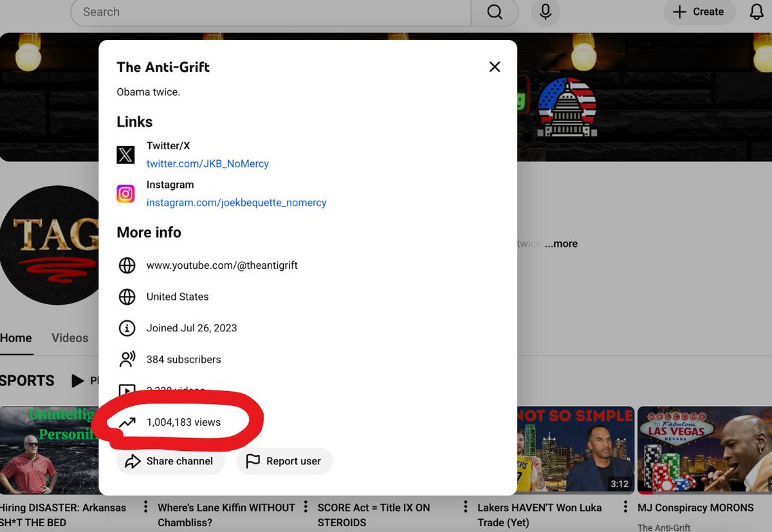Click the globe icon beside the channel URL
772x532 pixels.
pos(127,265)
